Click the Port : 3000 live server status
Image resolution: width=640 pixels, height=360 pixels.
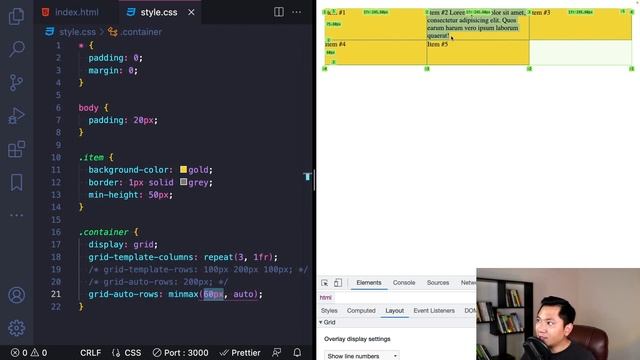pyautogui.click(x=180, y=353)
